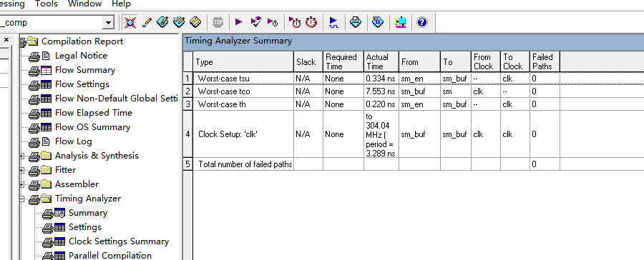Start Analysis & Synthesis via checkmark play icon
The width and height of the screenshot is (644, 260).
point(256,22)
